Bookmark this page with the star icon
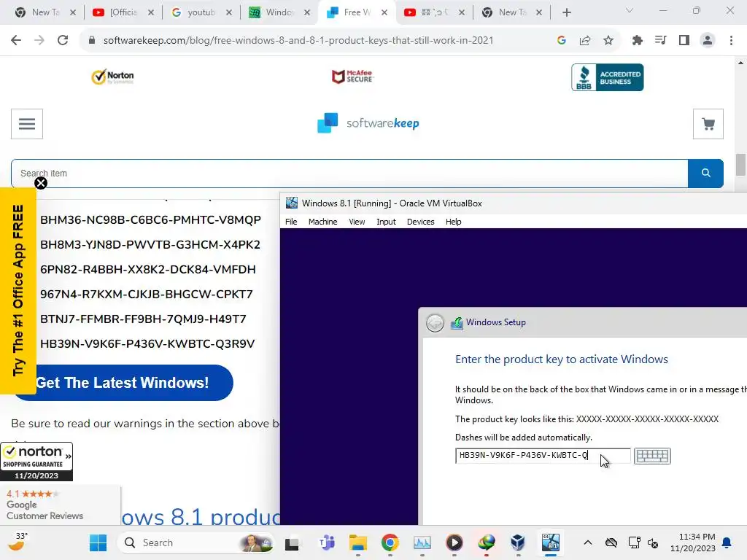 pos(608,41)
